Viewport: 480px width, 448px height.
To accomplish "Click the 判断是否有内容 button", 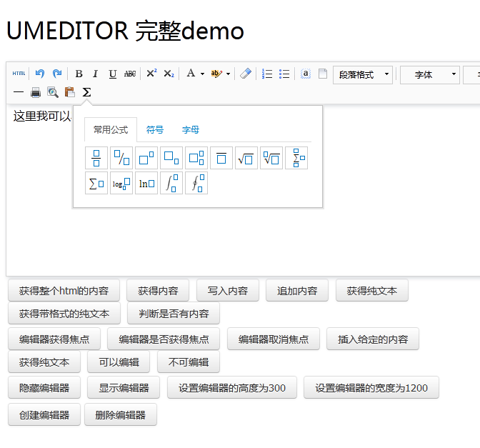I will coord(174,313).
